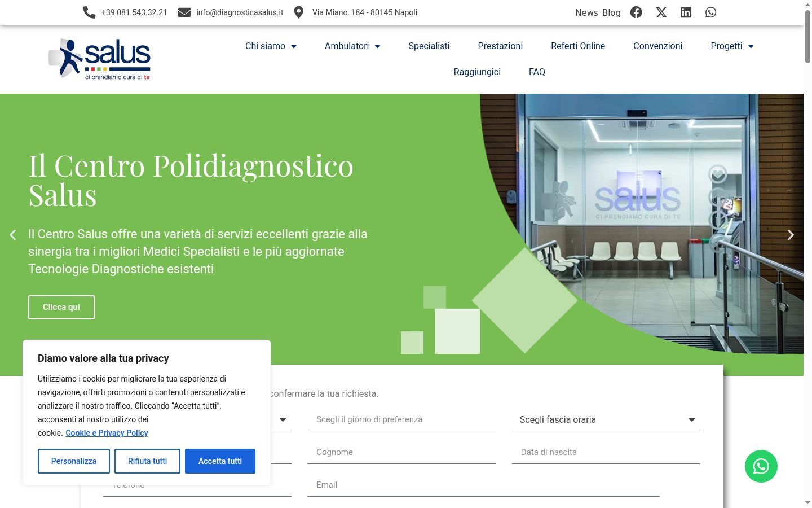Viewport: 812px width, 508px height.
Task: Go to next slide with right arrow
Action: tap(791, 235)
